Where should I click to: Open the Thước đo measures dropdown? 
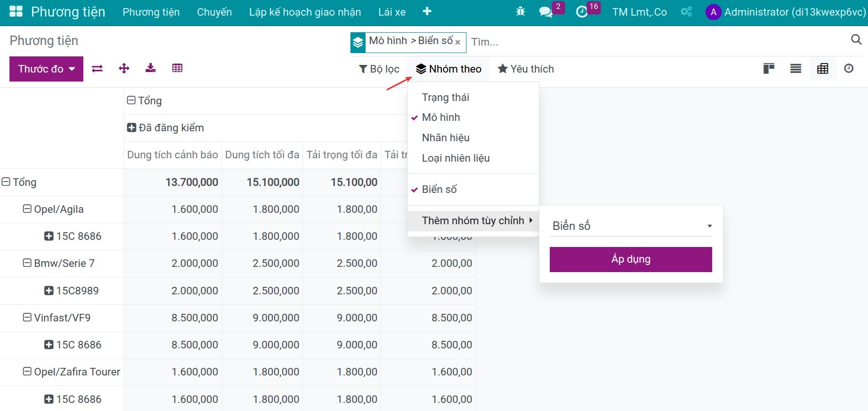pos(46,69)
